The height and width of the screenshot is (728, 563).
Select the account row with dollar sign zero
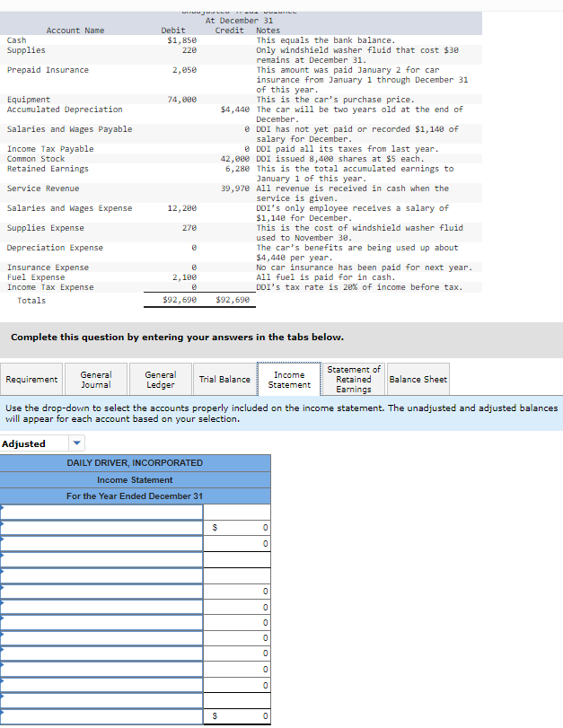[101, 528]
